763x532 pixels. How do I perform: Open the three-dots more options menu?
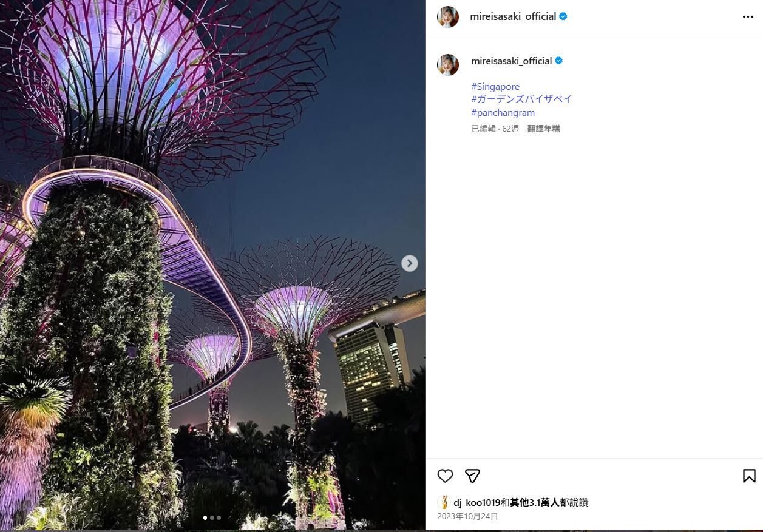748,17
